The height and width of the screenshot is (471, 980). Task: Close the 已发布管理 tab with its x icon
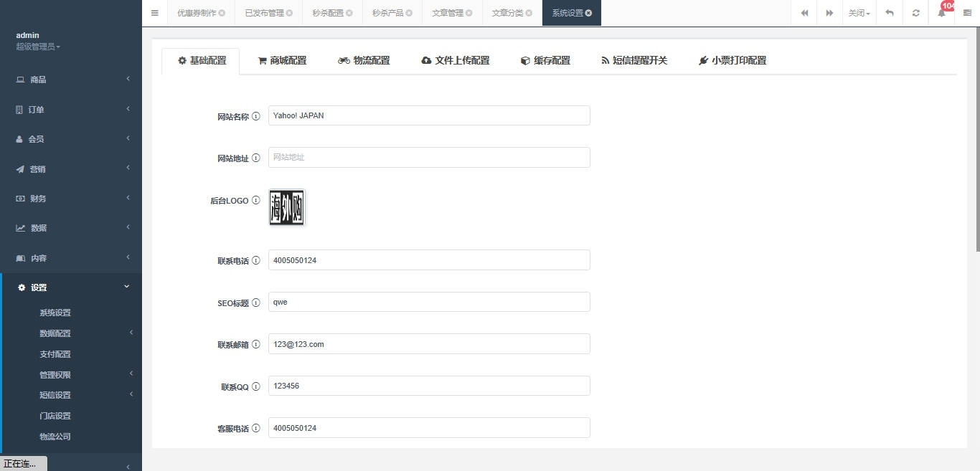point(290,13)
